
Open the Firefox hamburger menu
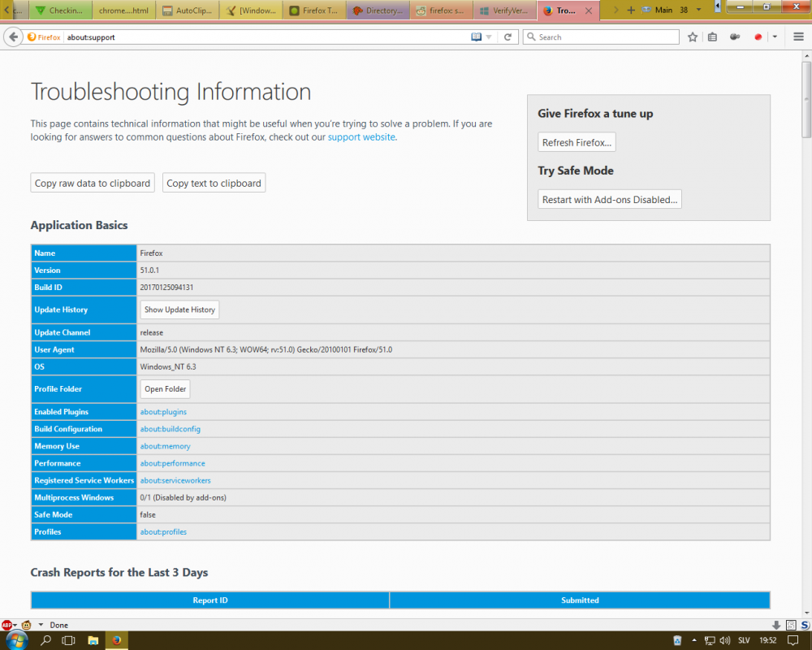(797, 37)
